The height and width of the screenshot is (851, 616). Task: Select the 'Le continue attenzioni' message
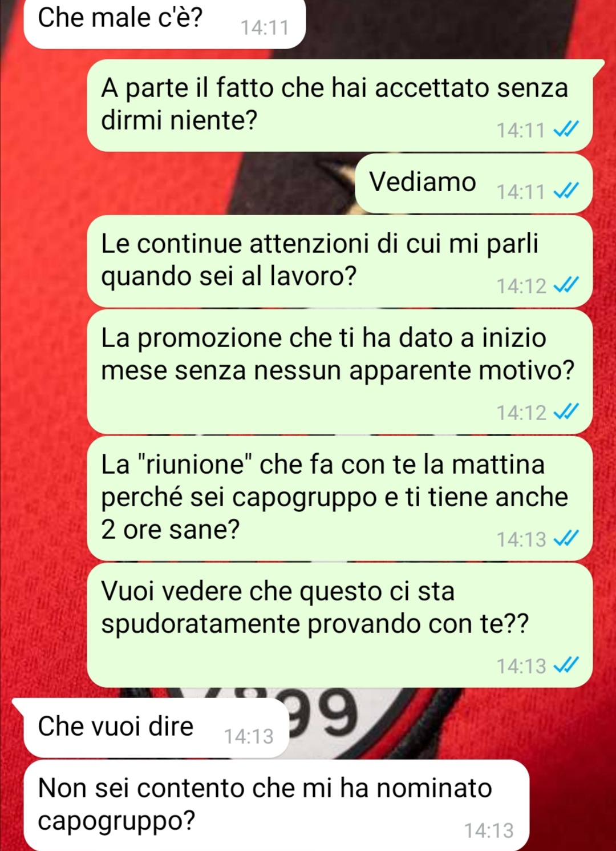pos(340,261)
